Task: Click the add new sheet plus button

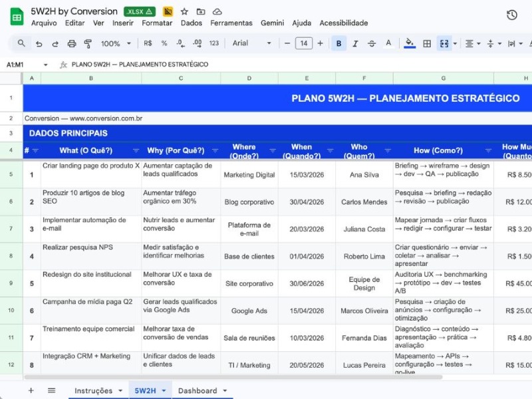Action: click(31, 390)
